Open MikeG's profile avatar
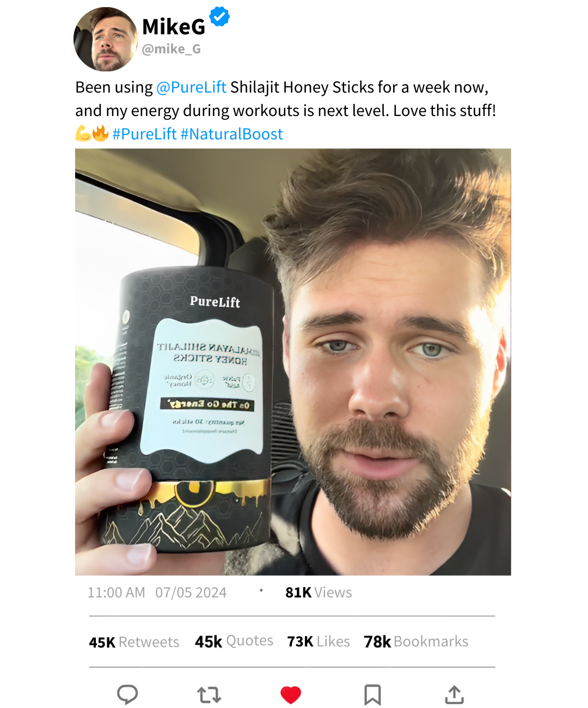Image resolution: width=588 pixels, height=708 pixels. (x=106, y=39)
